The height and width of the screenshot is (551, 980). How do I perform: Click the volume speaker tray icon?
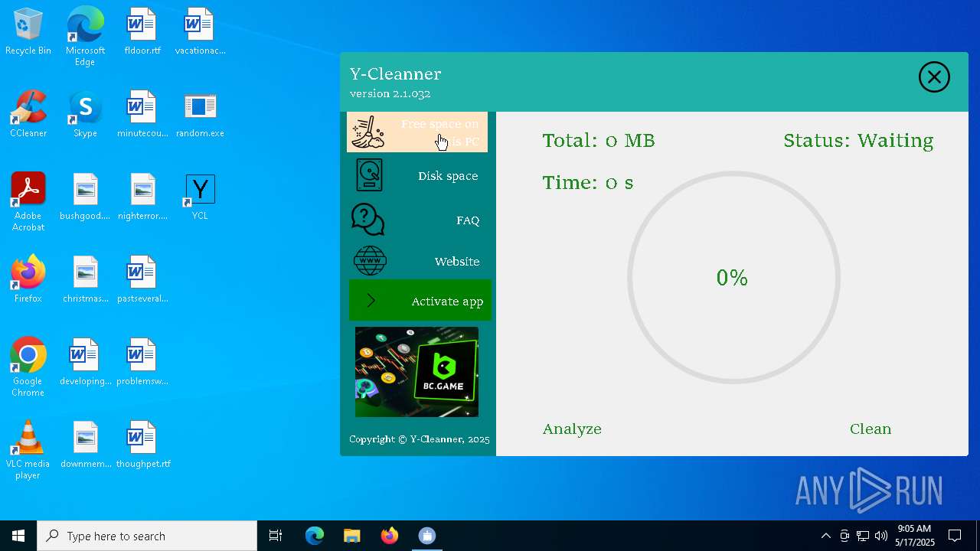tap(881, 536)
